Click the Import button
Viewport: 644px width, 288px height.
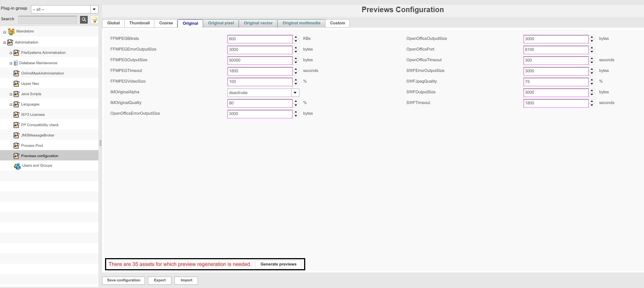pos(186,281)
